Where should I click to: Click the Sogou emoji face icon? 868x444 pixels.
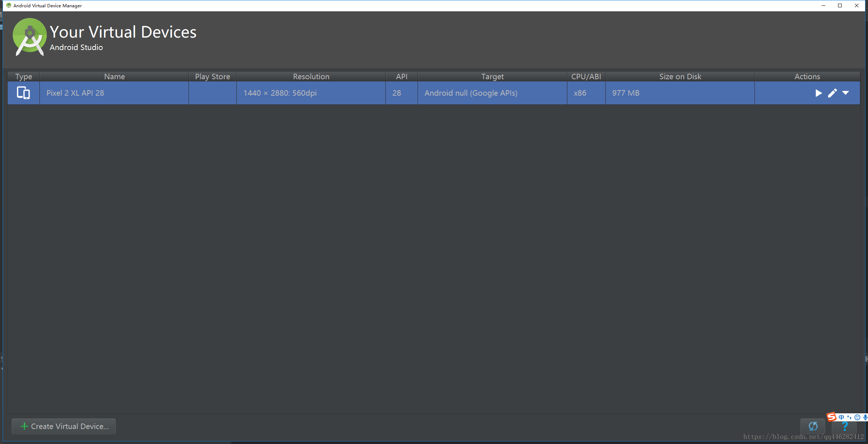(x=857, y=417)
